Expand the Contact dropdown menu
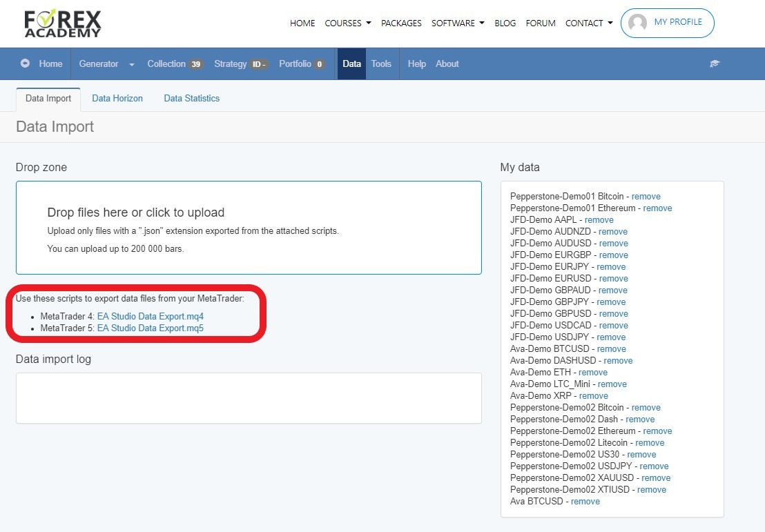765x532 pixels. coord(588,23)
